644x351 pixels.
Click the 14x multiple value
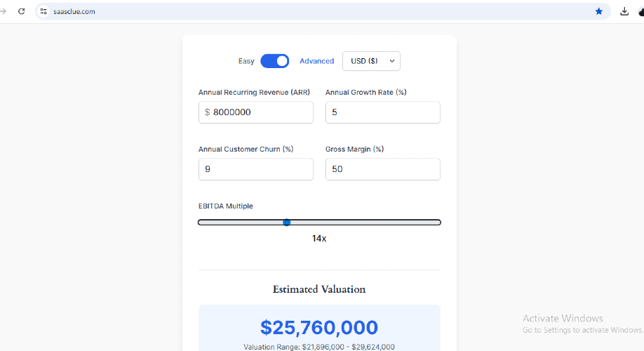coord(319,239)
